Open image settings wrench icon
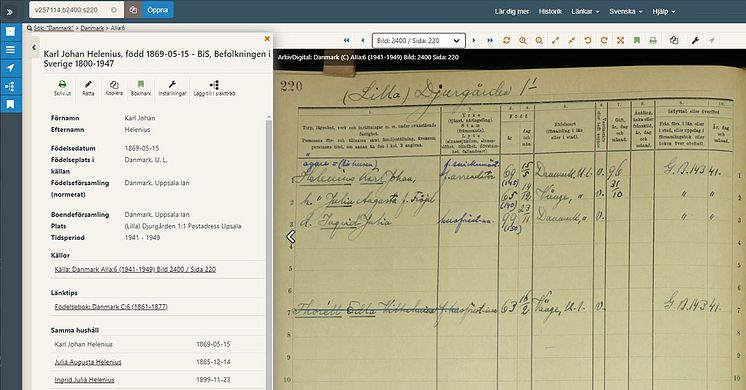This screenshot has width=746, height=390. pyautogui.click(x=695, y=40)
